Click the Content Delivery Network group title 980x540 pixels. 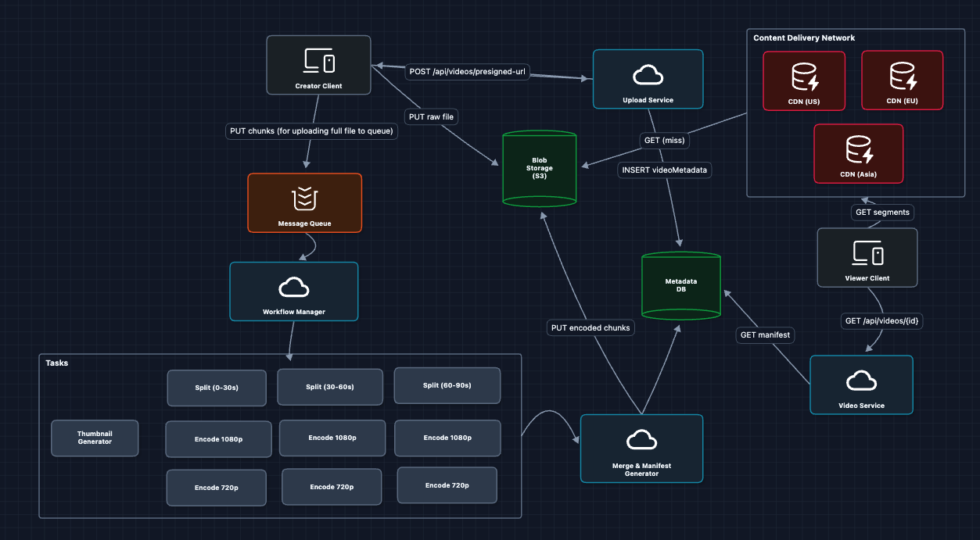(x=803, y=38)
